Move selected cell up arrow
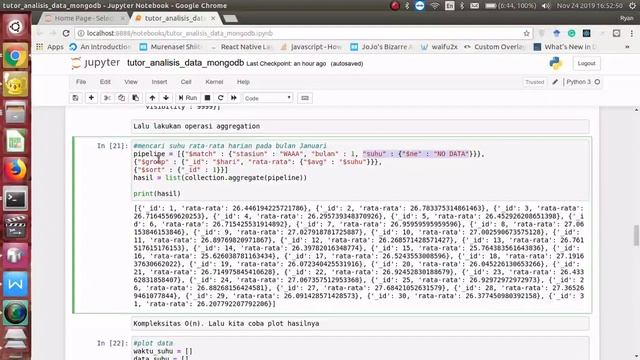This screenshot has width=640, height=360. pos(152,98)
